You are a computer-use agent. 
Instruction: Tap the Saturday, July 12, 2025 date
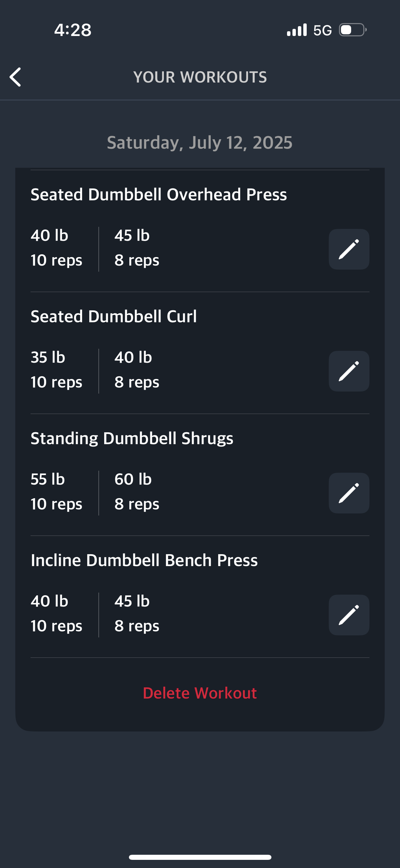coord(200,143)
